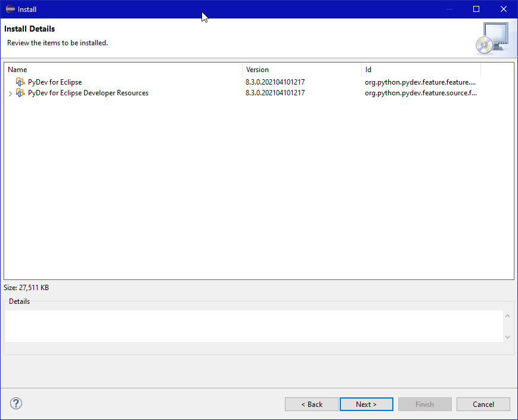Click the install wizard CD computer image
This screenshot has width=518, height=420.
(492, 38)
